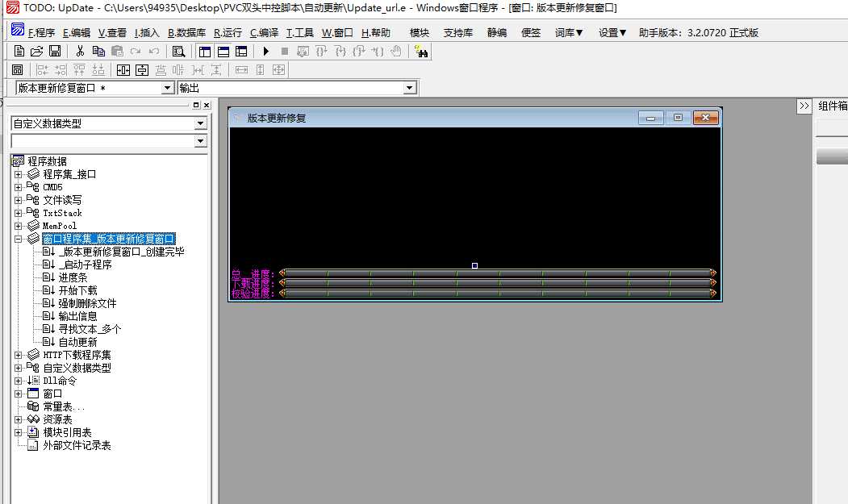Image resolution: width=848 pixels, height=504 pixels.
Task: Open the 工具 menu
Action: click(x=300, y=33)
